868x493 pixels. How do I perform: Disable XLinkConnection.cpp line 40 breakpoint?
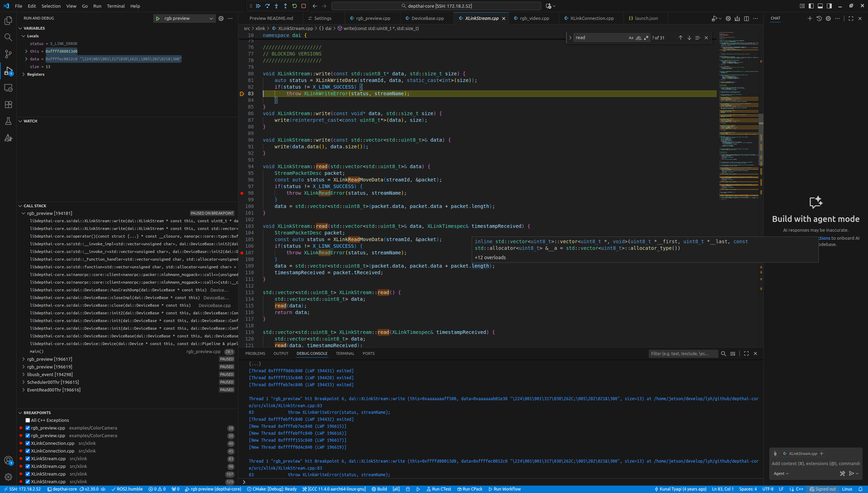28,443
